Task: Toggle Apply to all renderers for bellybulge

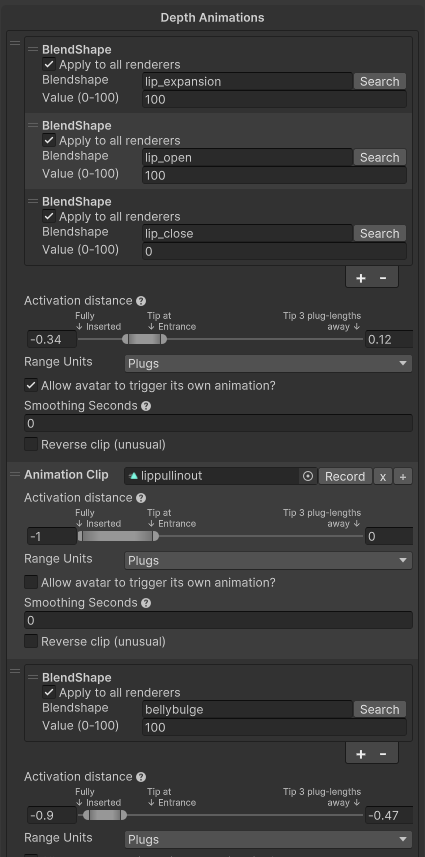Action: (x=49, y=692)
